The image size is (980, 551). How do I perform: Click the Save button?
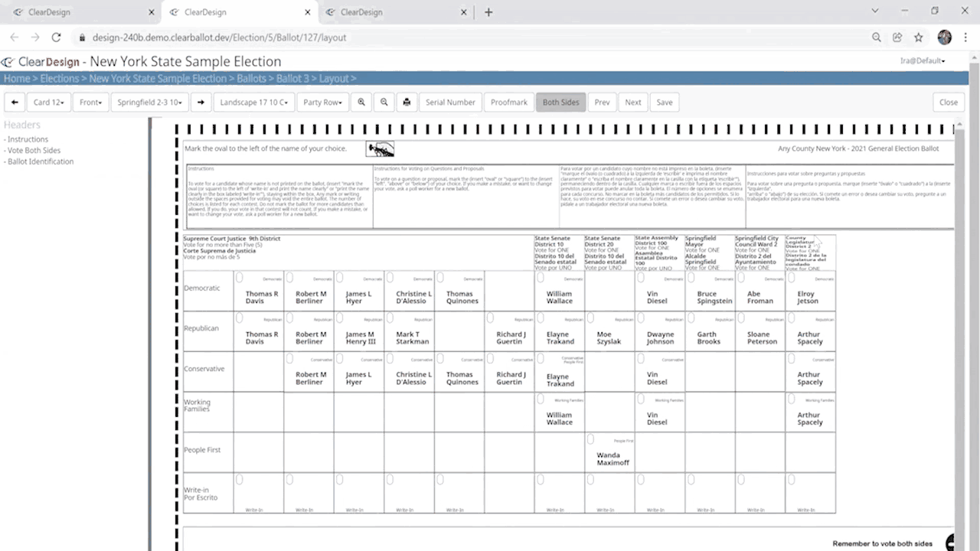coord(665,103)
